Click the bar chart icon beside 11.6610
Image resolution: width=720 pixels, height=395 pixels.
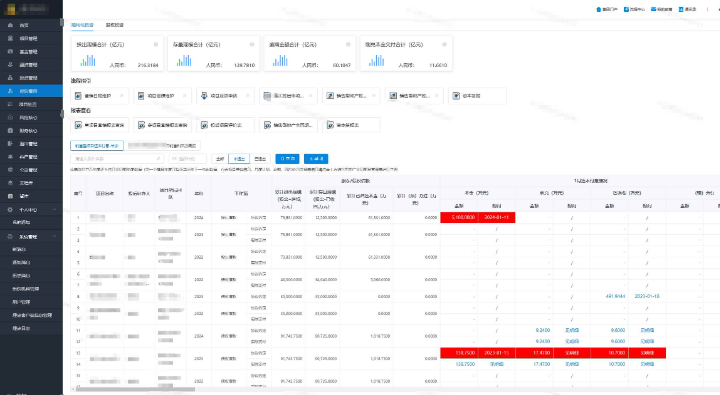tap(377, 61)
